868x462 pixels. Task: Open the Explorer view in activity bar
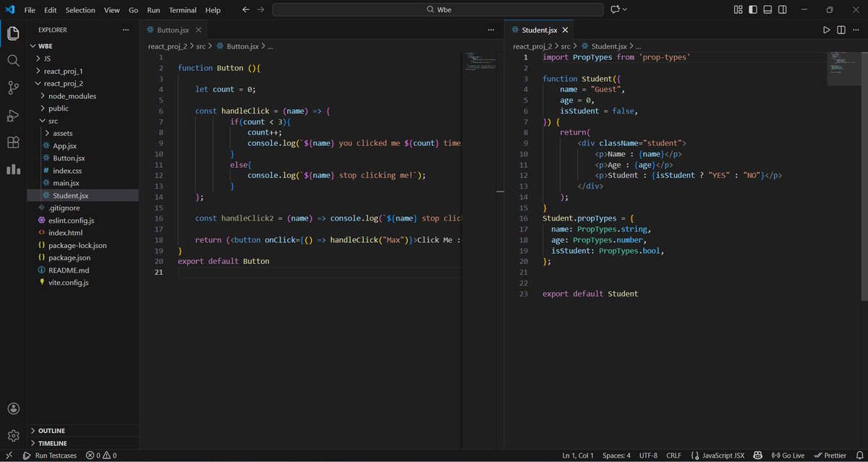pyautogui.click(x=13, y=33)
